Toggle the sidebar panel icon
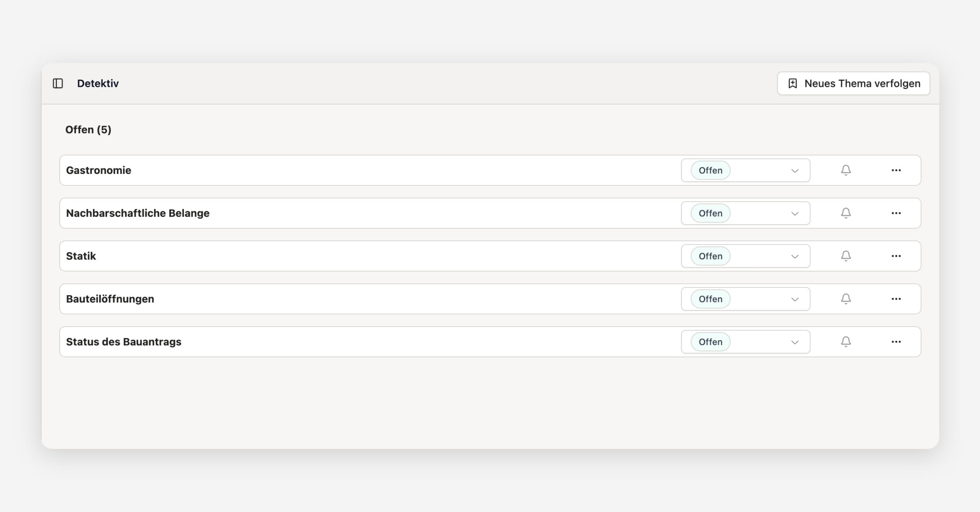This screenshot has width=980, height=512. tap(58, 84)
